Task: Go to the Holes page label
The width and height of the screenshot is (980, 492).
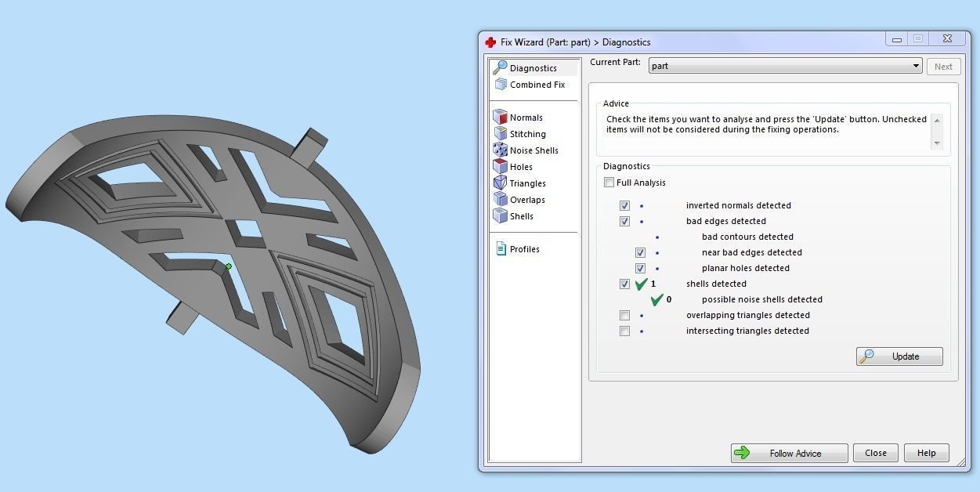Action: (x=521, y=167)
